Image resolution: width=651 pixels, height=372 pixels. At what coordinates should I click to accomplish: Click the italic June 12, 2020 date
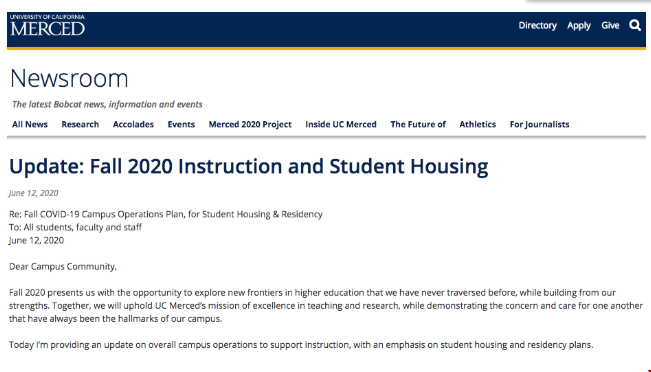[x=34, y=193]
